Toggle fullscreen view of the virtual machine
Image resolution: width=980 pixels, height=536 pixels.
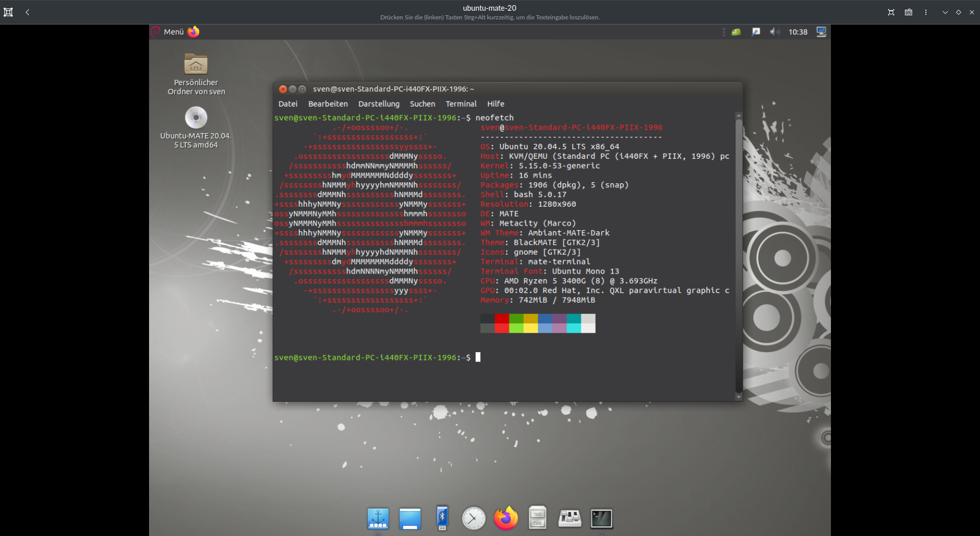point(891,12)
